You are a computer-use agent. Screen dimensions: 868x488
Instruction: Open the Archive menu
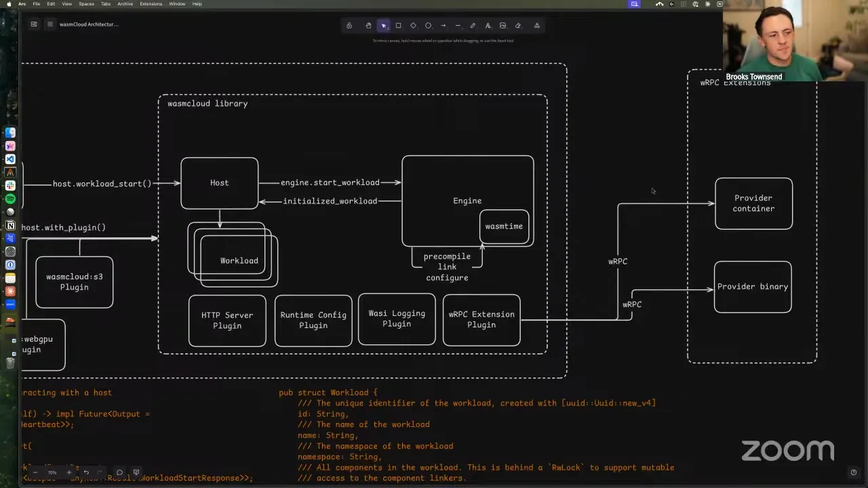point(125,4)
